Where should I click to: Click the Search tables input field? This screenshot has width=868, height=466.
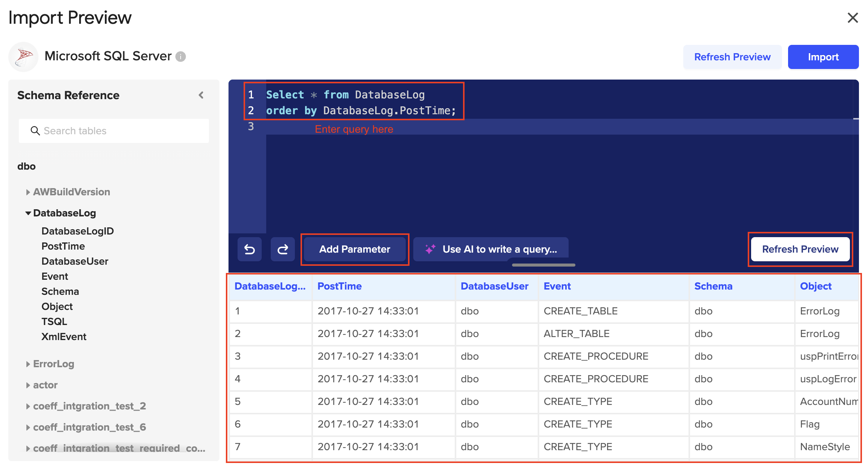coord(121,131)
